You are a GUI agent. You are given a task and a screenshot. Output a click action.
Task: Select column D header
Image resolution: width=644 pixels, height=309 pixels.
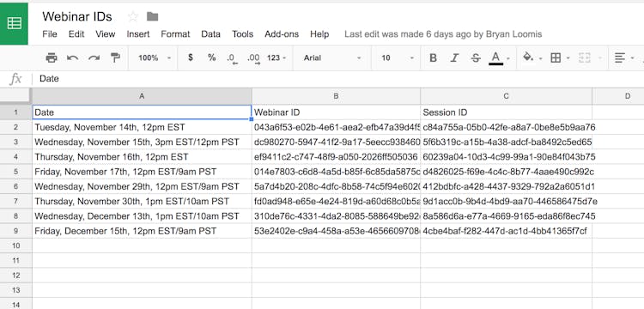tap(618, 96)
